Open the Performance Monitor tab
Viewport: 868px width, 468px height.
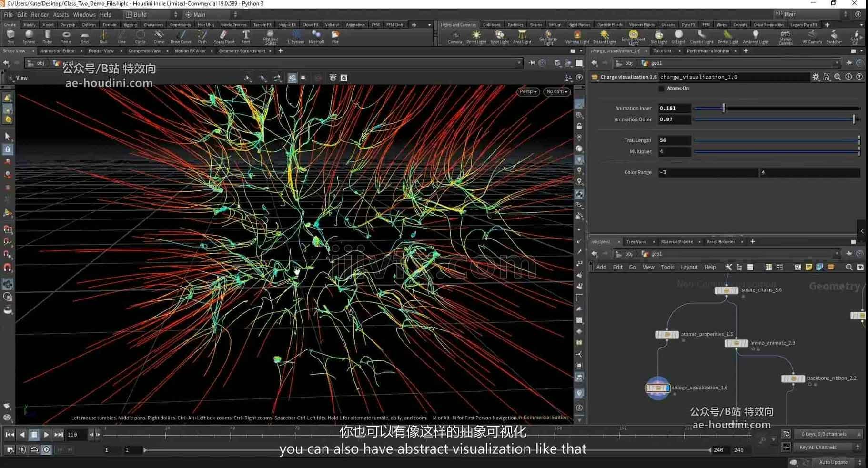708,51
